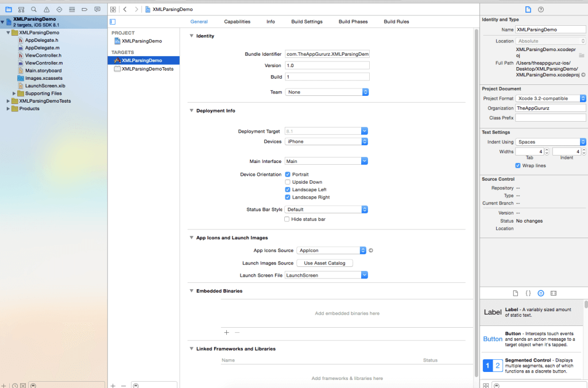588x388 pixels.
Task: Select the General tab
Action: click(x=199, y=22)
